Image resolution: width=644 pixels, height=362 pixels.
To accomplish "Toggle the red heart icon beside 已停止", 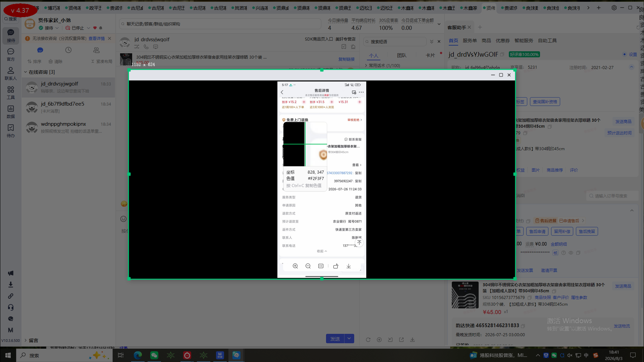I will (x=95, y=28).
